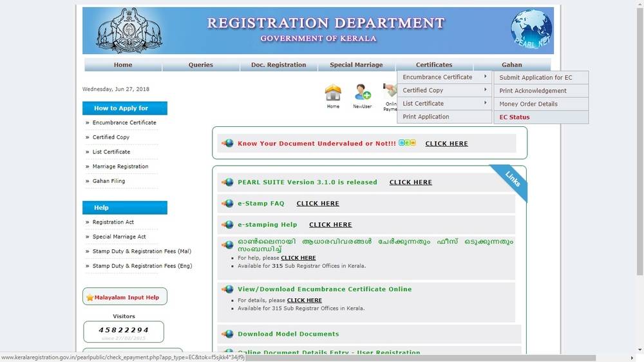Screen dimensions: 644x362
Task: Click globe icon beside PEARL SUITE Version
Action: pos(227,182)
